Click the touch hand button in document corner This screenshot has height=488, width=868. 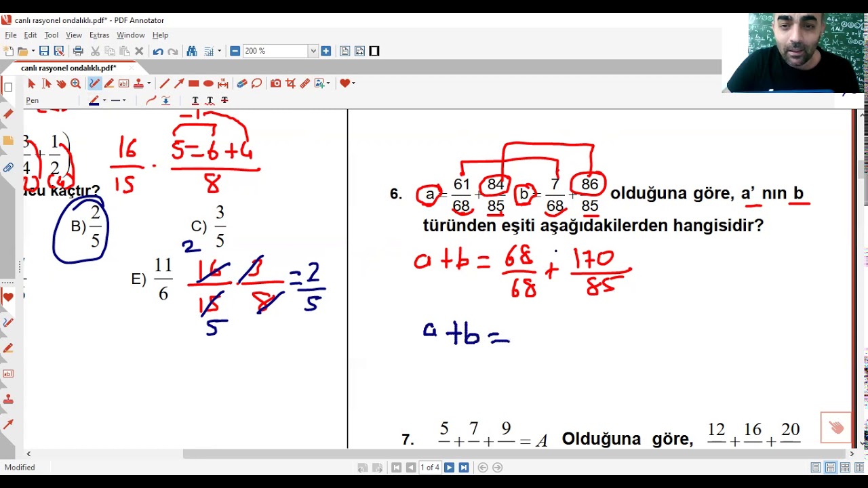click(x=836, y=428)
